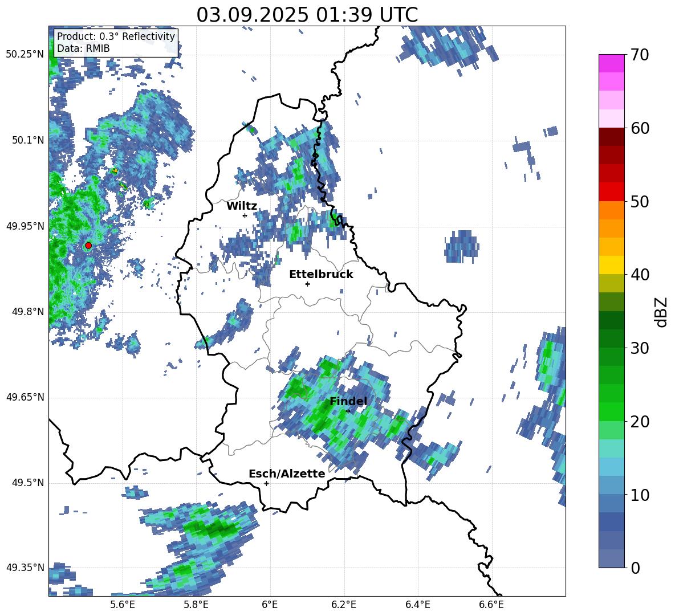Click the isolated blue echo near 49.9°N 6.5°E
The height and width of the screenshot is (616, 675).
click(461, 247)
